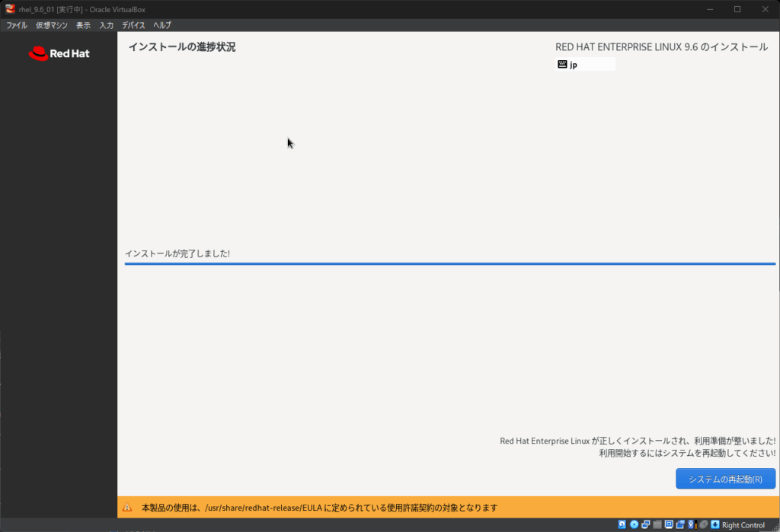
Task: Open the デバイス menu
Action: (133, 25)
